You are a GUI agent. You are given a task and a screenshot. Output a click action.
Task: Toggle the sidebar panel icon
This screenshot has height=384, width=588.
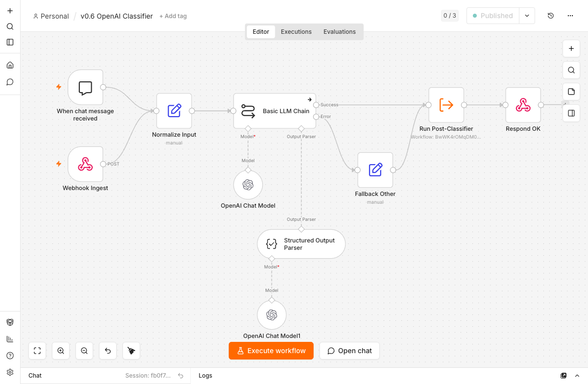click(x=10, y=42)
